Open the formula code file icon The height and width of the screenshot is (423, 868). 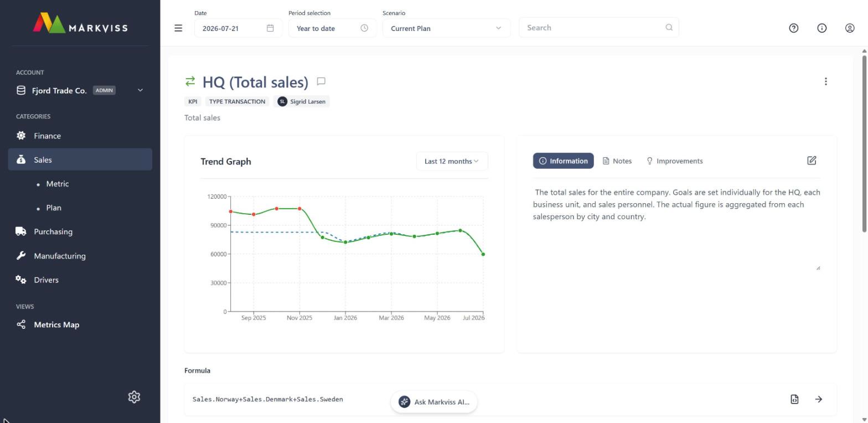tap(794, 399)
